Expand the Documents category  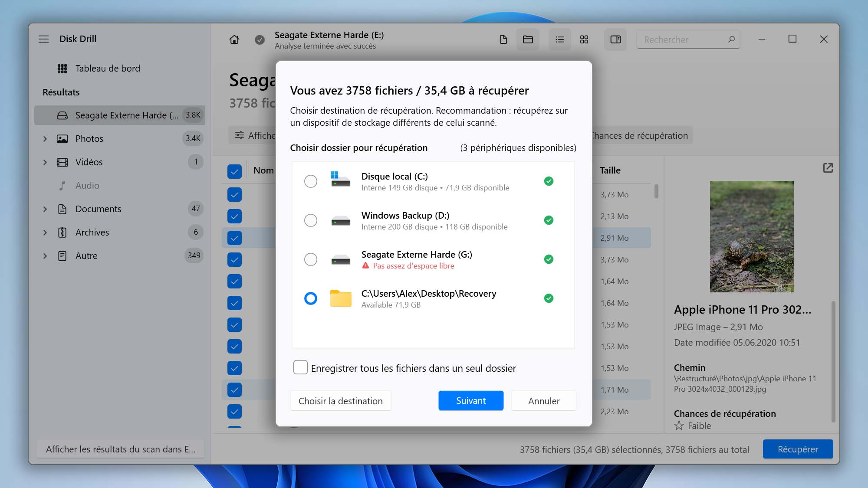tap(45, 209)
